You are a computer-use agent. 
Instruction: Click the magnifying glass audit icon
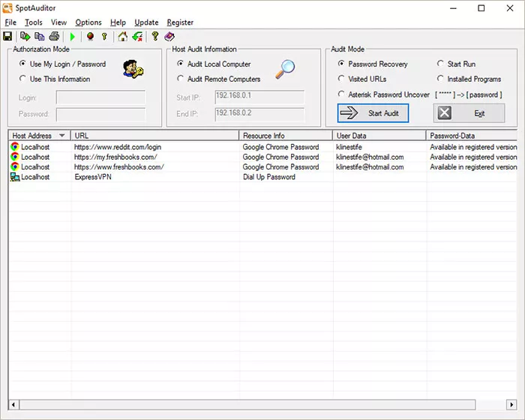pyautogui.click(x=285, y=69)
